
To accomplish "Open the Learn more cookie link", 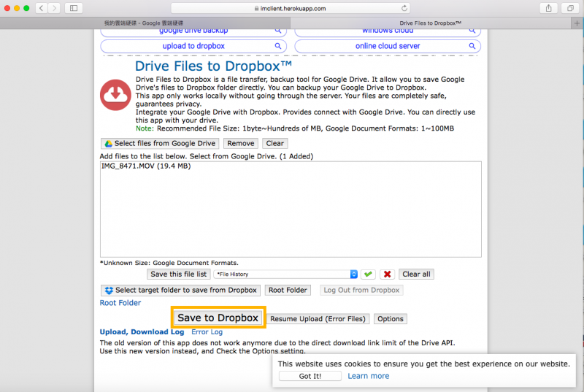I will (369, 377).
